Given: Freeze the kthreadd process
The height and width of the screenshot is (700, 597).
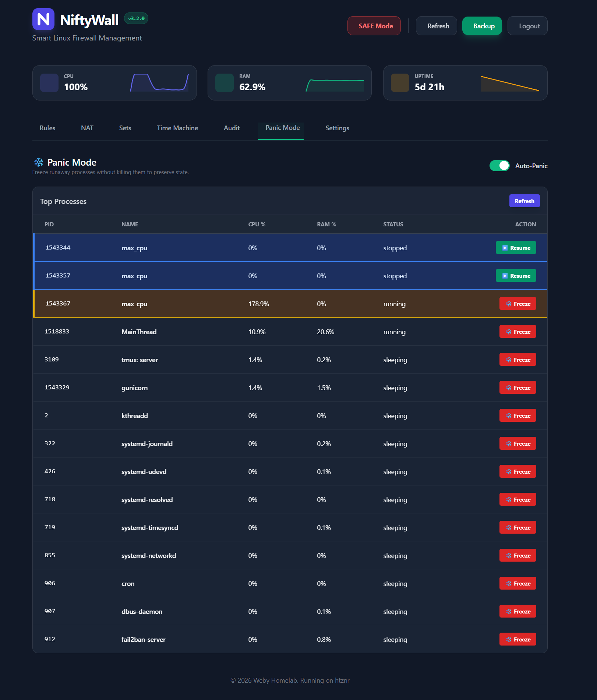Looking at the screenshot, I should click(x=518, y=416).
